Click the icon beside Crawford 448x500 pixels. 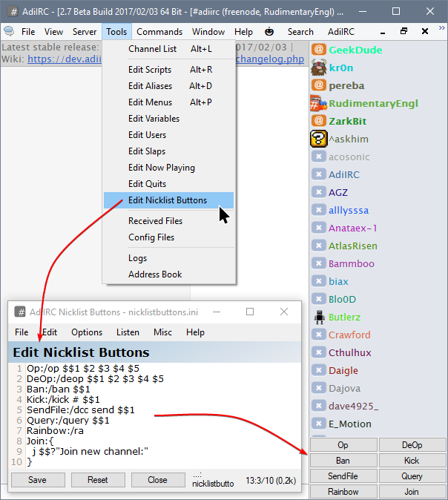click(318, 335)
